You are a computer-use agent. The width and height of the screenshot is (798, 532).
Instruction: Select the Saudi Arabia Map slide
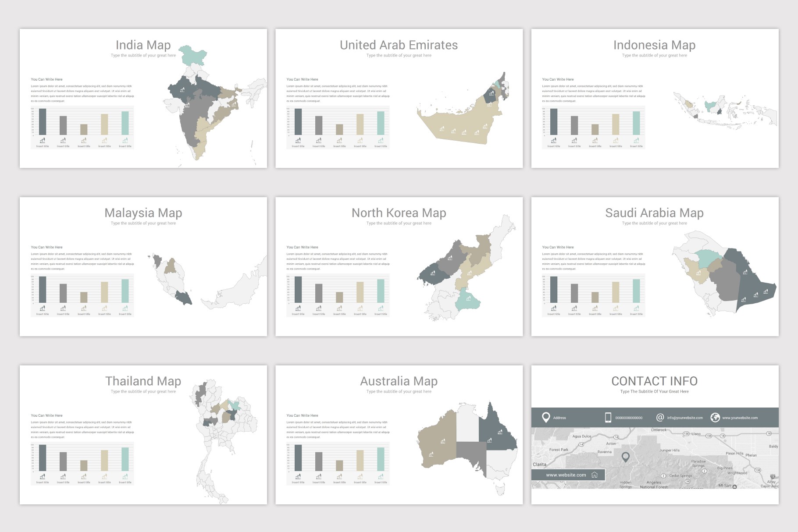coord(655,266)
